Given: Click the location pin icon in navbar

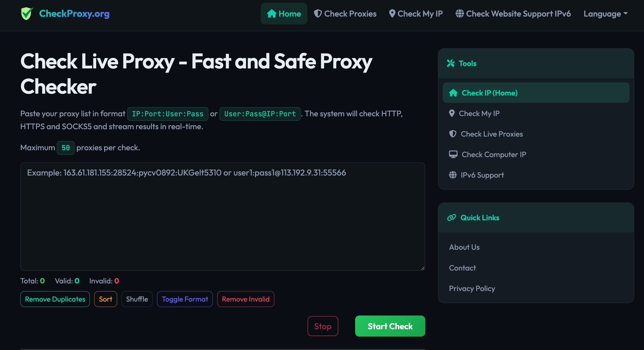Looking at the screenshot, I should [x=392, y=14].
